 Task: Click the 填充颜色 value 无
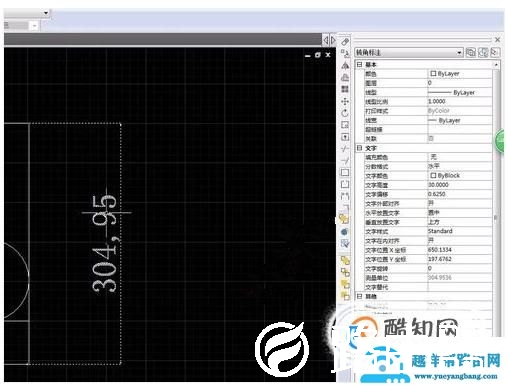433,157
